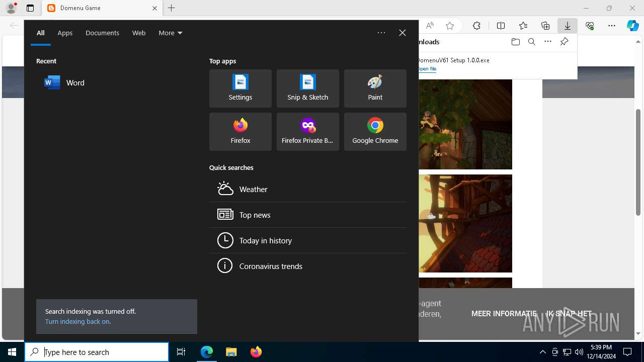Image resolution: width=644 pixels, height=362 pixels.
Task: Switch to the Documents search tab
Action: click(x=102, y=33)
